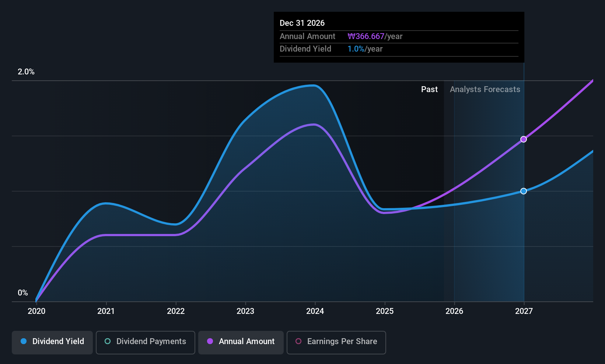This screenshot has height=364, width=605.
Task: Click the 2021 x-axis label
Action: click(x=106, y=311)
